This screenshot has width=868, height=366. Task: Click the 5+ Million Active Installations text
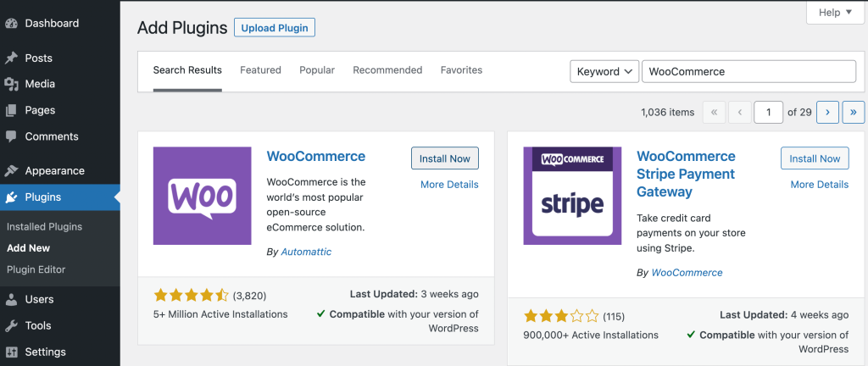click(x=220, y=314)
